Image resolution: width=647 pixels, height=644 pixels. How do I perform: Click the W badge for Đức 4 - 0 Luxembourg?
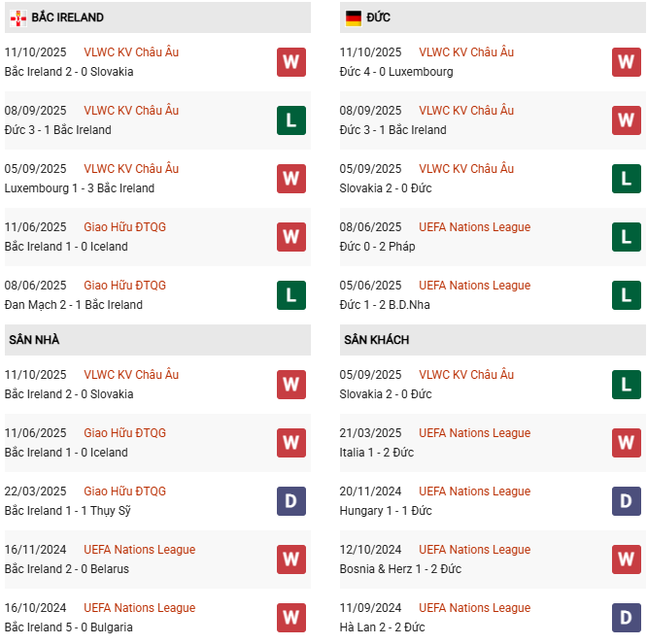coord(626,62)
